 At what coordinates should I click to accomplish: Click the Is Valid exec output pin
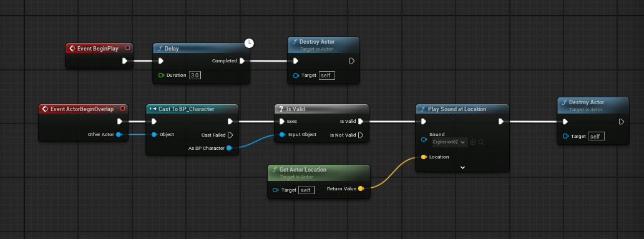[x=361, y=121]
